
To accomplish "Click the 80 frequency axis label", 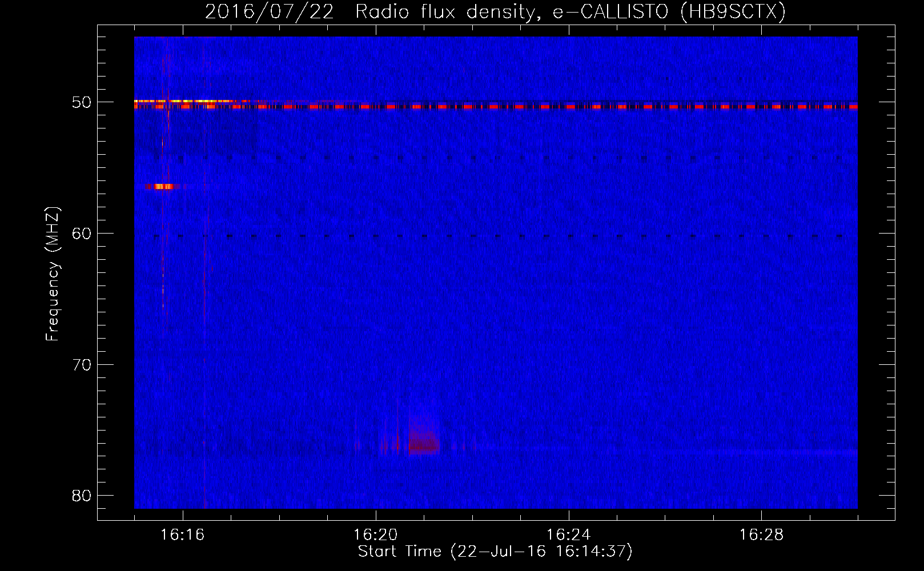I will 82,495.
